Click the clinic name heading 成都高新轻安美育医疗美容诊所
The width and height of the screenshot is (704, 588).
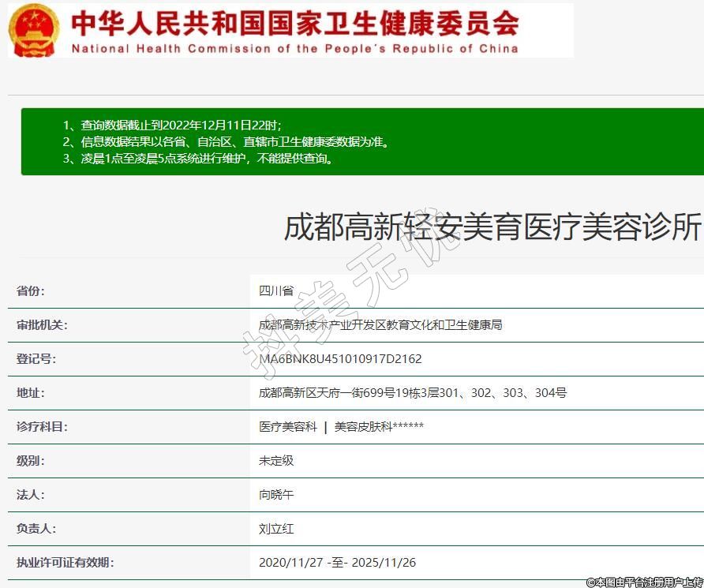coord(492,227)
